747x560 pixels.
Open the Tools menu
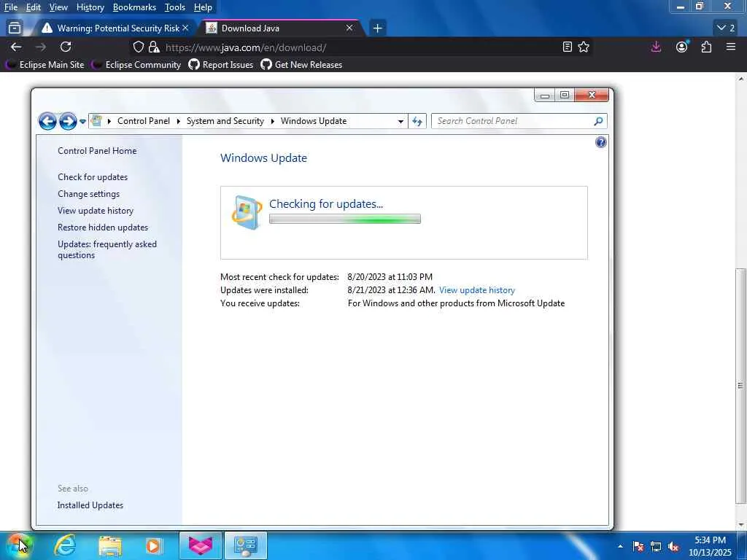click(174, 7)
